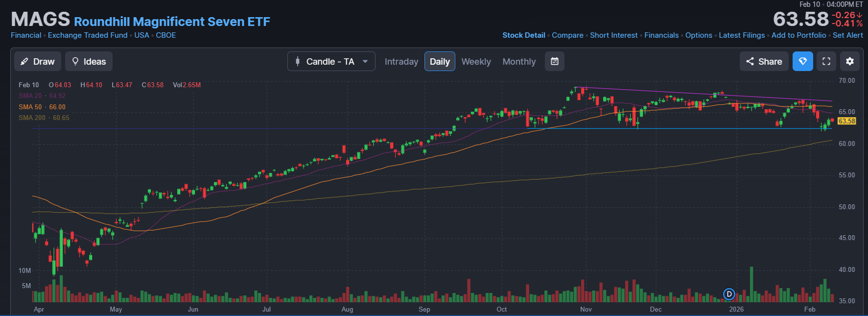This screenshot has width=868, height=316.
Task: Switch to the Intraday timeframe
Action: (401, 62)
